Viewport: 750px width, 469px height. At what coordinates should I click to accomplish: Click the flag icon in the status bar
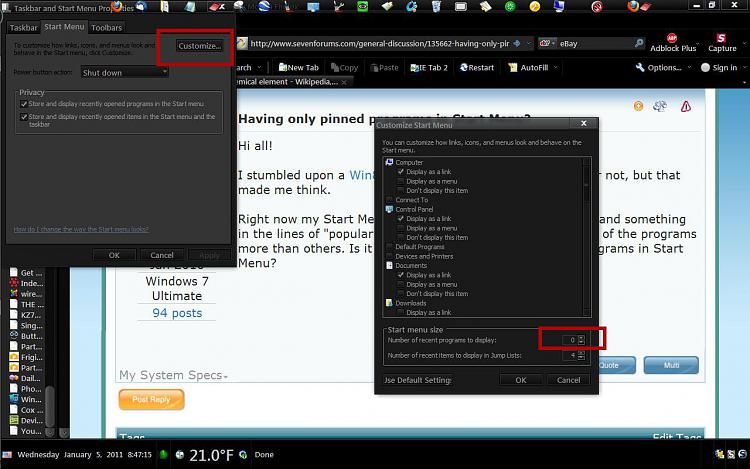coord(7,455)
